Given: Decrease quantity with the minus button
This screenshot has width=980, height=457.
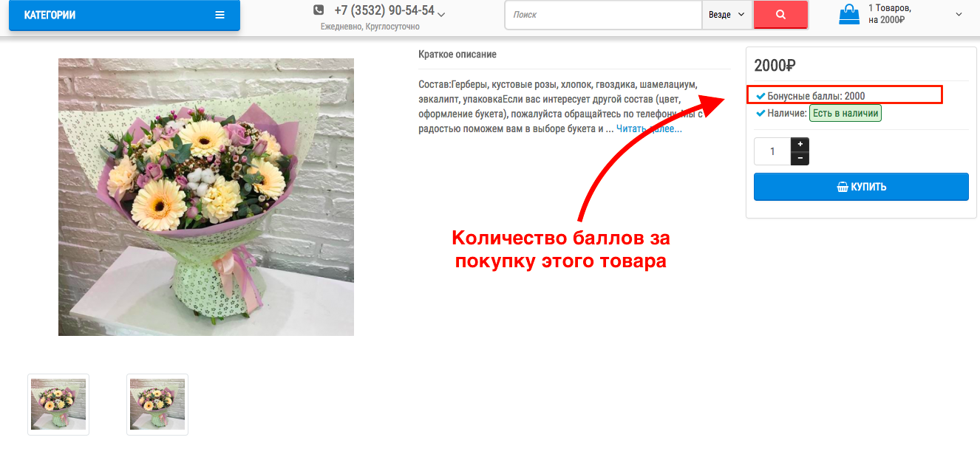Looking at the screenshot, I should coord(800,158).
